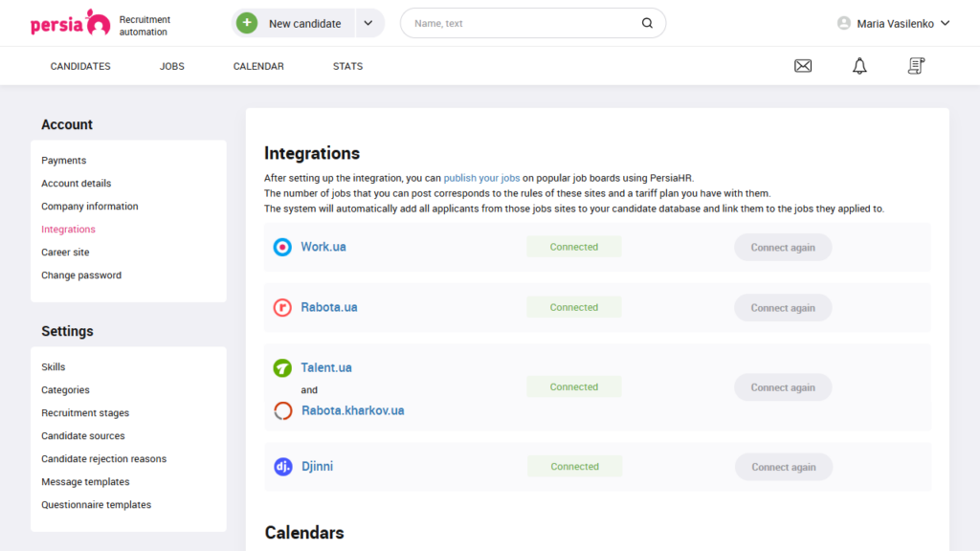Go to the CANDIDATES tab
Image resolution: width=980 pixels, height=551 pixels.
pos(80,66)
